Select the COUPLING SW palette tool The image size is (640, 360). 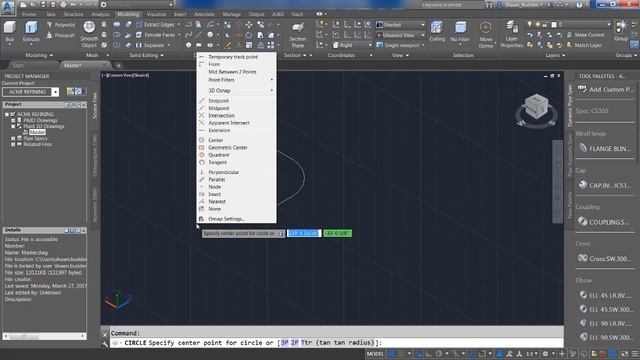(x=605, y=222)
